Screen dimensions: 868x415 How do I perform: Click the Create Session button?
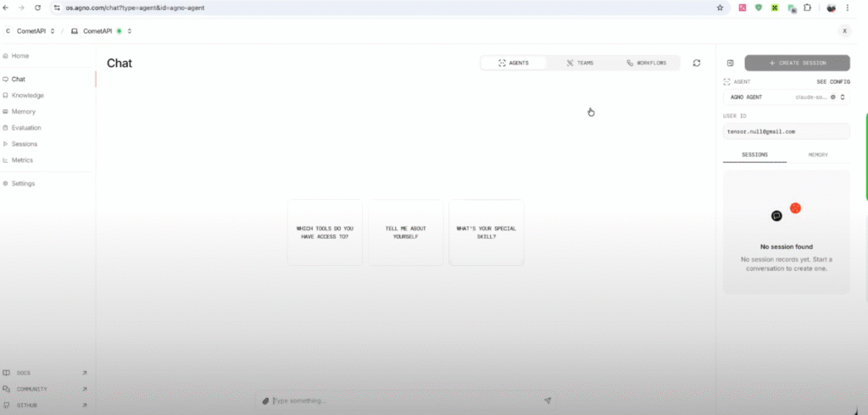click(797, 63)
